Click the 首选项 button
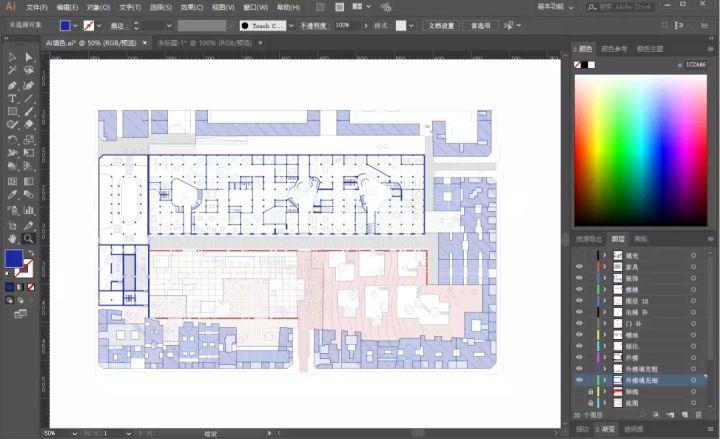 pos(480,26)
